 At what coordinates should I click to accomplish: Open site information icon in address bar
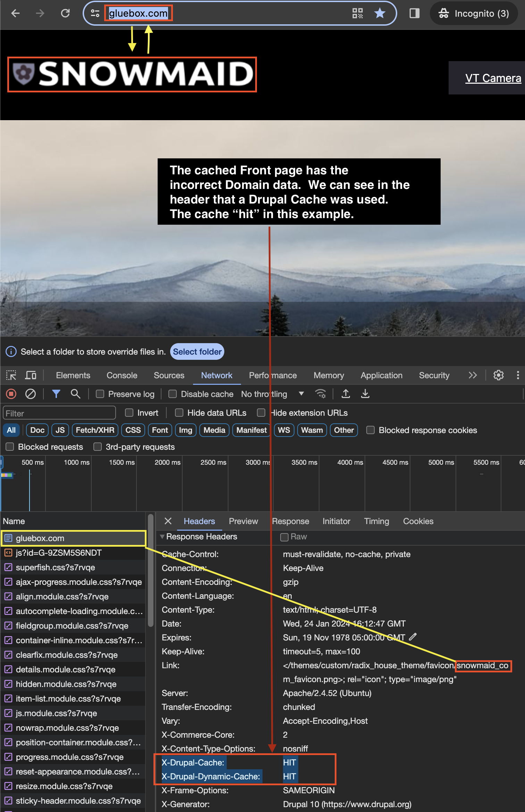coord(95,13)
